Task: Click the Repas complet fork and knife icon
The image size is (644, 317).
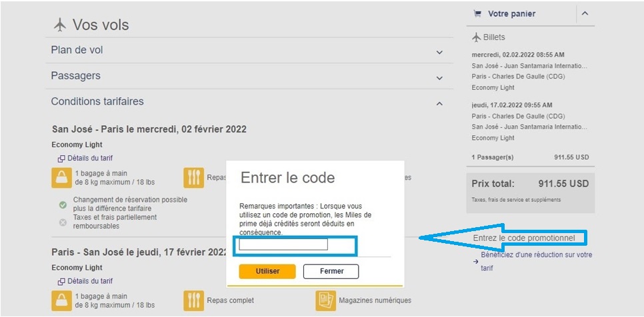Action: (x=194, y=300)
